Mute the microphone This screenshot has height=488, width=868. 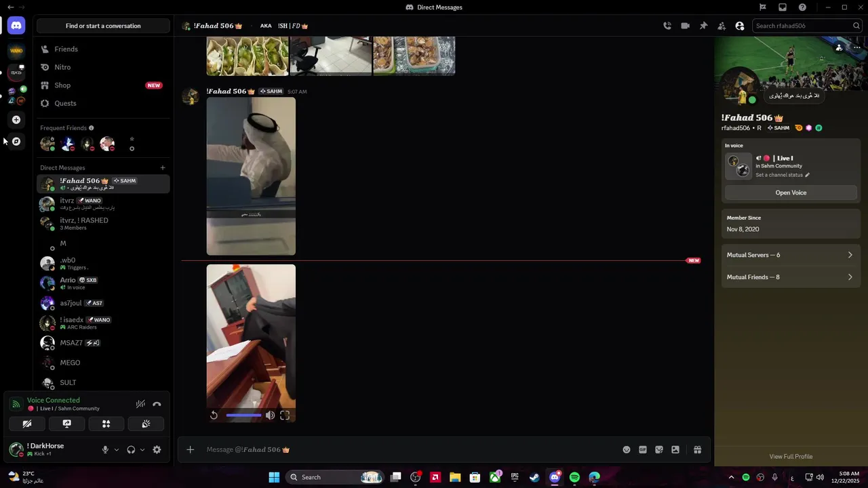pyautogui.click(x=105, y=449)
